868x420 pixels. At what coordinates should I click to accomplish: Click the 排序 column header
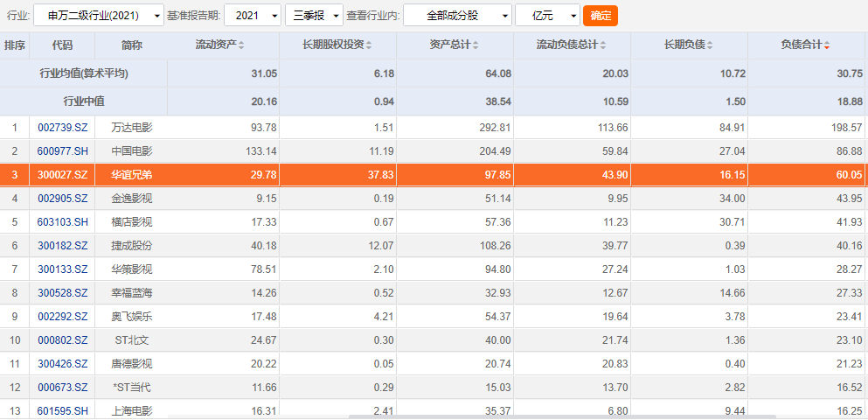15,45
